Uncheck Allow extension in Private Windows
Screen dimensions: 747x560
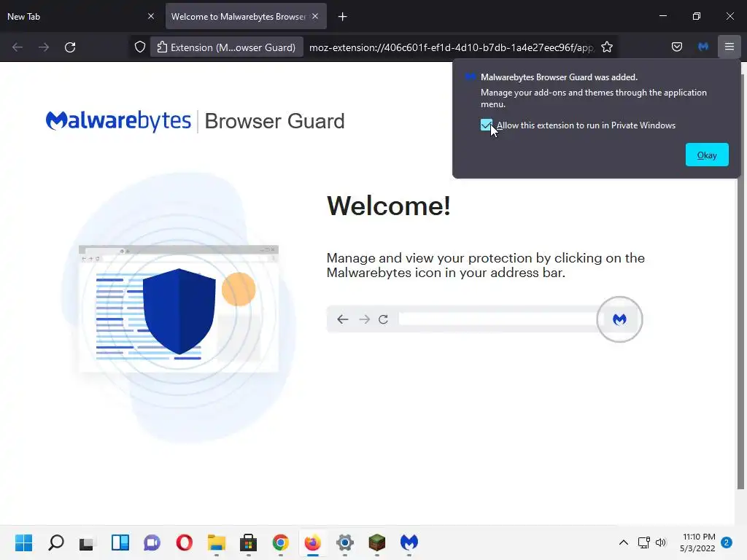tap(487, 125)
